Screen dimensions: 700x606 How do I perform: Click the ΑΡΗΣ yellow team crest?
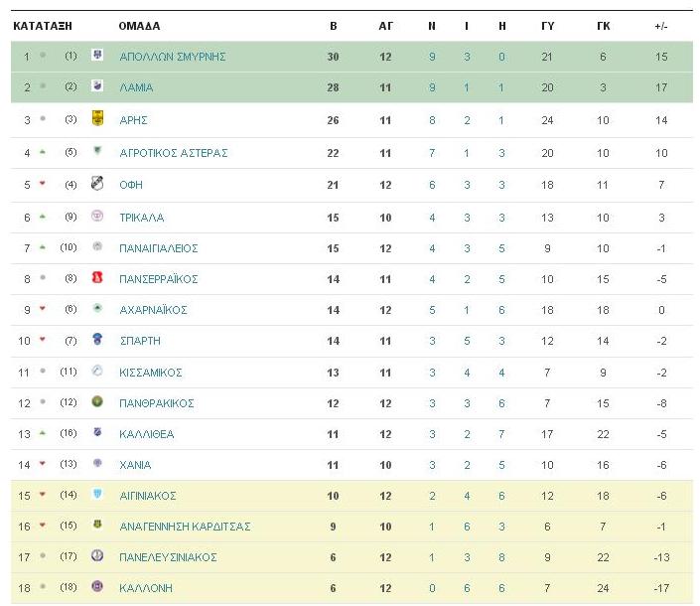pyautogui.click(x=97, y=118)
